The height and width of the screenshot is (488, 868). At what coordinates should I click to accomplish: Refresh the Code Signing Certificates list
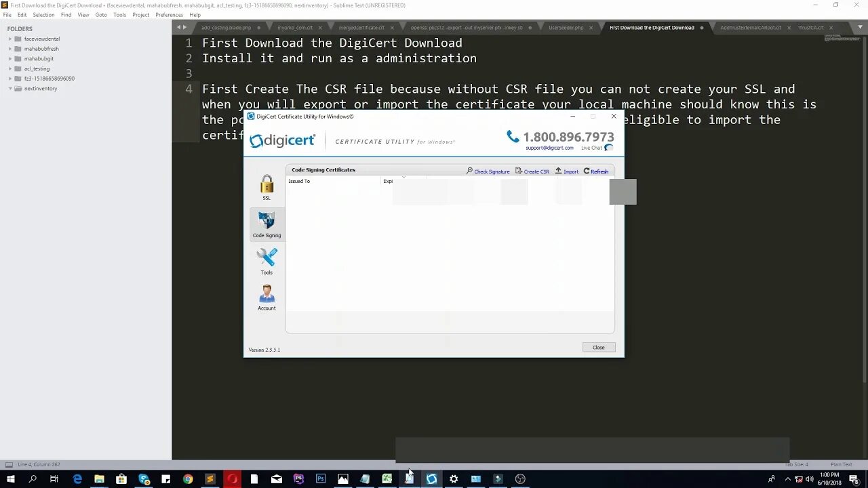(x=596, y=171)
